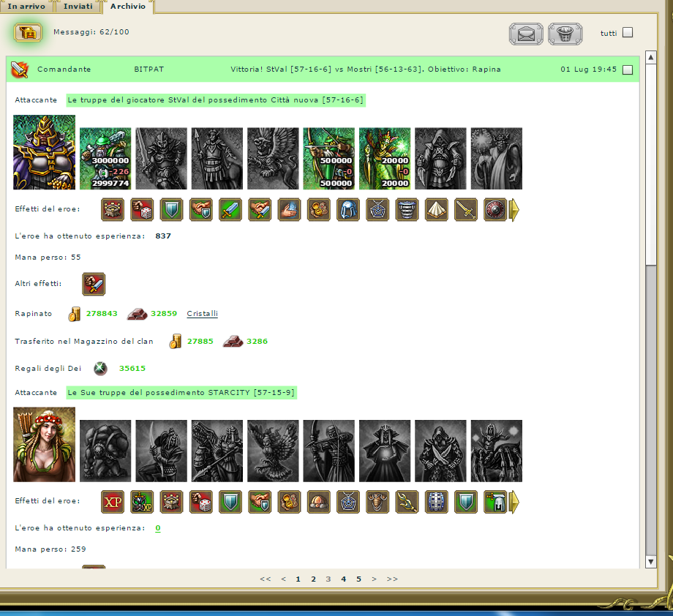Check the 'tutti' select-all checkbox

(x=627, y=32)
